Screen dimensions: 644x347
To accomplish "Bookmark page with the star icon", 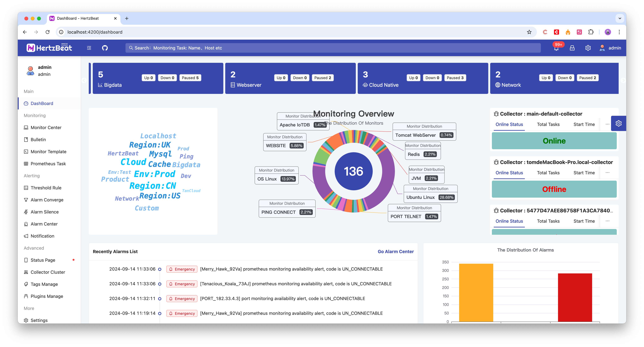I will [x=529, y=32].
